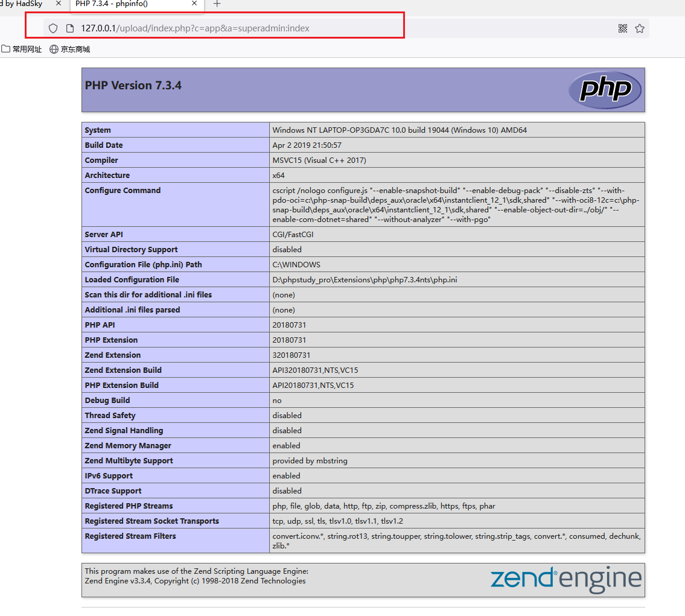Click the PHP Version 7.3.4 heading

133,86
